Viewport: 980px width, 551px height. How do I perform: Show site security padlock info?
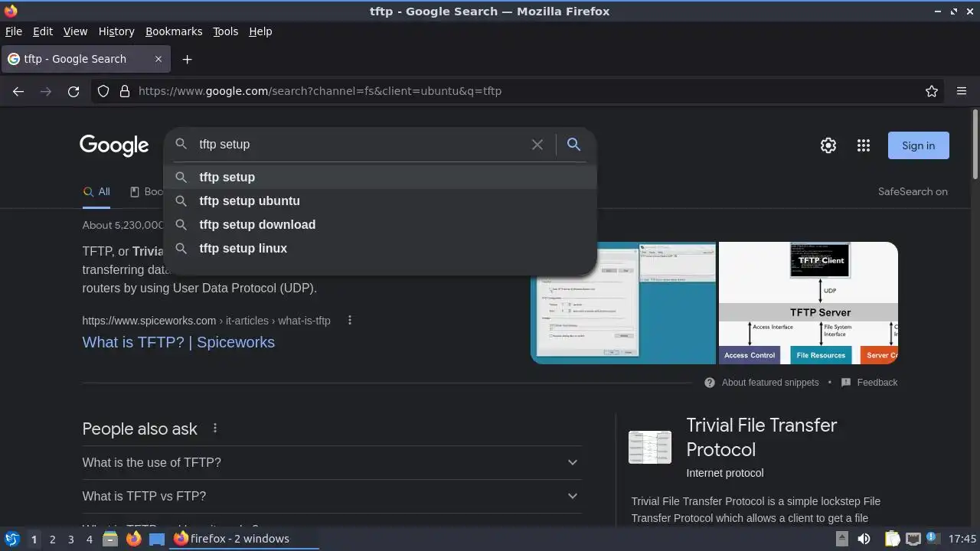(125, 91)
